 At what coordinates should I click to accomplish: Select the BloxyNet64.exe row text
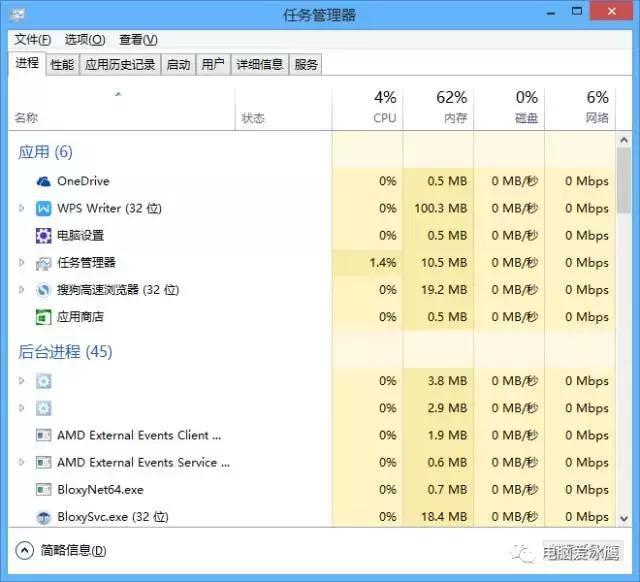coord(100,490)
